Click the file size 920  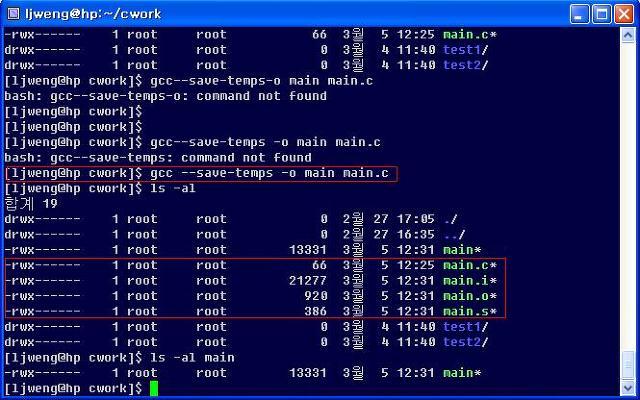coord(316,296)
